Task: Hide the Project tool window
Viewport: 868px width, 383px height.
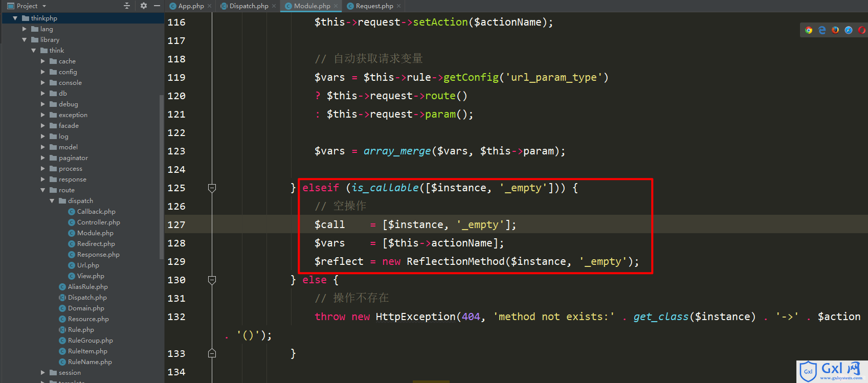Action: tap(157, 6)
